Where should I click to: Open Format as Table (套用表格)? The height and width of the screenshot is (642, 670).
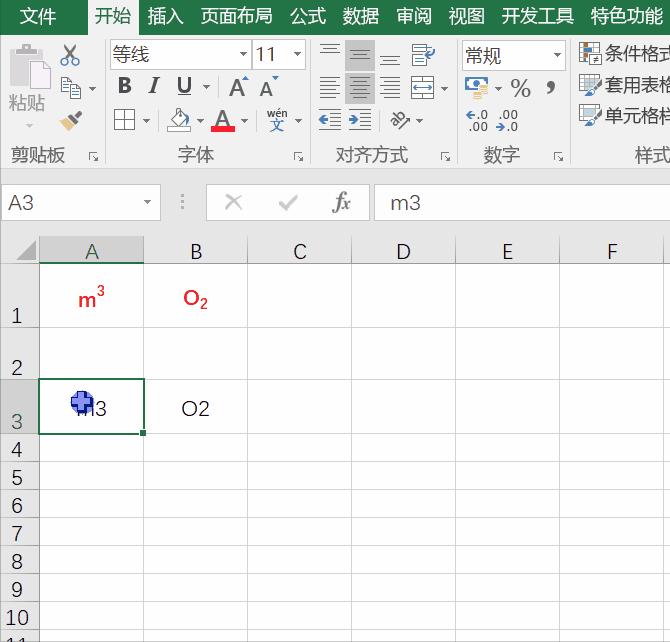[624, 85]
